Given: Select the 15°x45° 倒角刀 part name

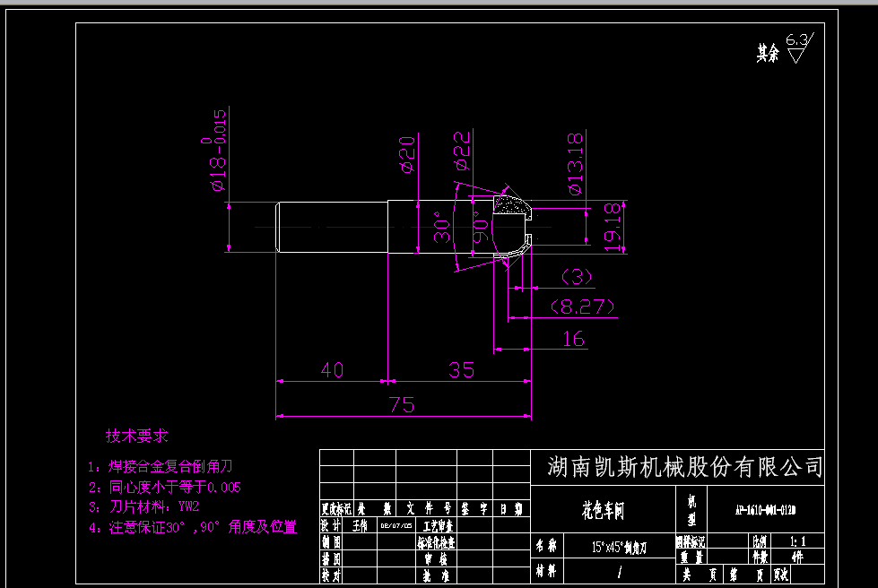Looking at the screenshot, I should point(620,547).
